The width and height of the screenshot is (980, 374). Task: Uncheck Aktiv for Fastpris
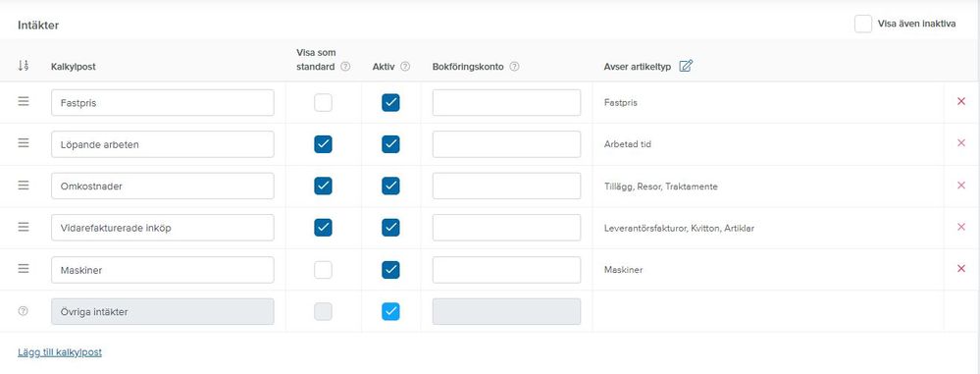click(x=390, y=102)
